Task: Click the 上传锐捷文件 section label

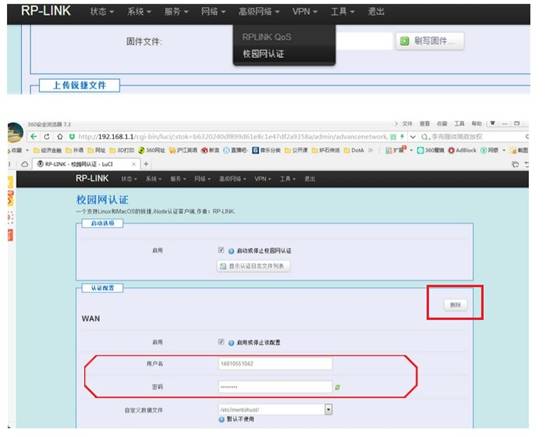Action: (x=79, y=85)
